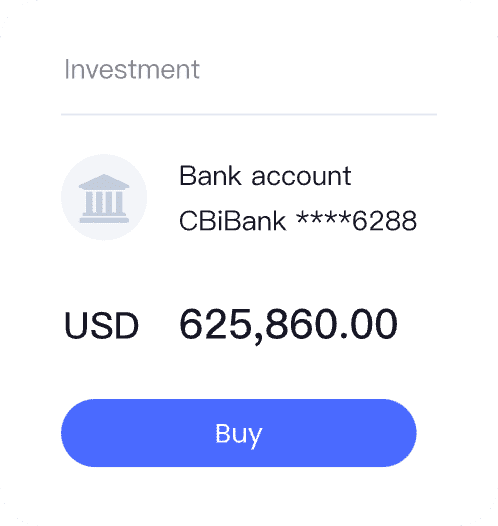Click the CBiBank bank name
The width and height of the screenshot is (498, 526).
[233, 221]
